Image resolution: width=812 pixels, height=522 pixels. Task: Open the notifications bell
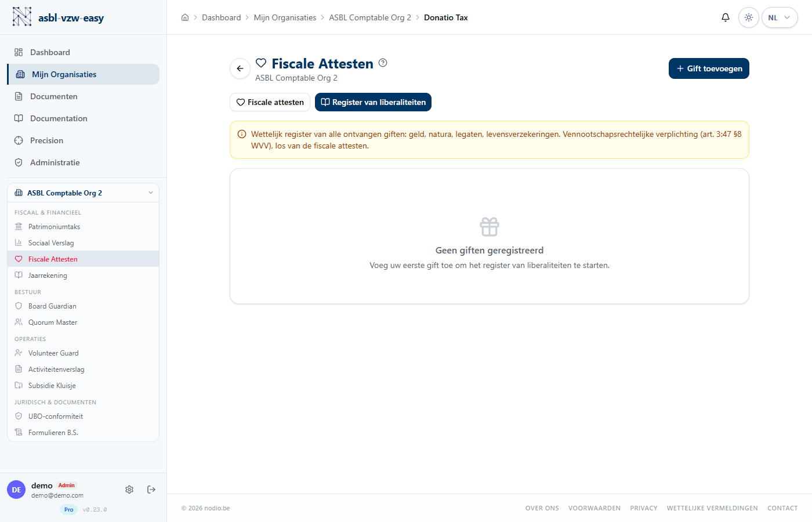726,17
